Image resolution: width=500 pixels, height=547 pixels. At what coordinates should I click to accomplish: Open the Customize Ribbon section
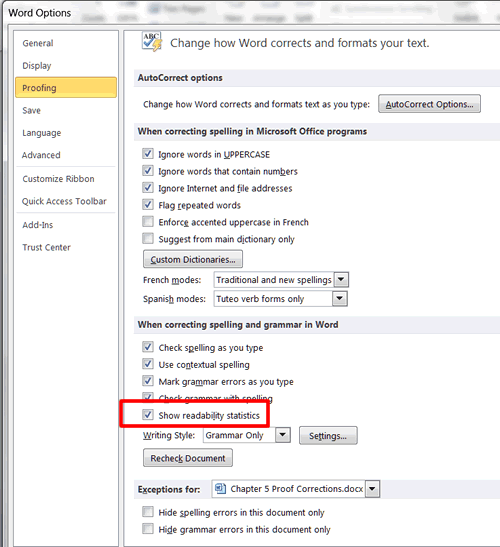pos(58,179)
